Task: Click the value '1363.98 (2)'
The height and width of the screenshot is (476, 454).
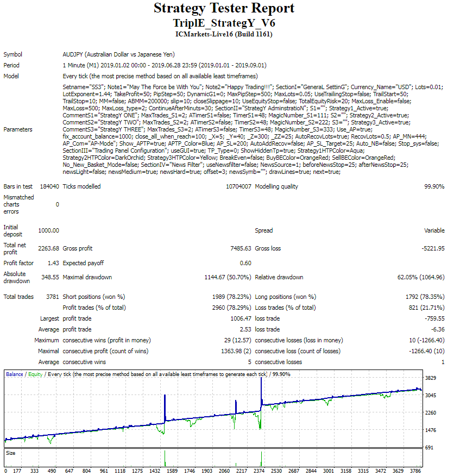Action: pos(236,351)
